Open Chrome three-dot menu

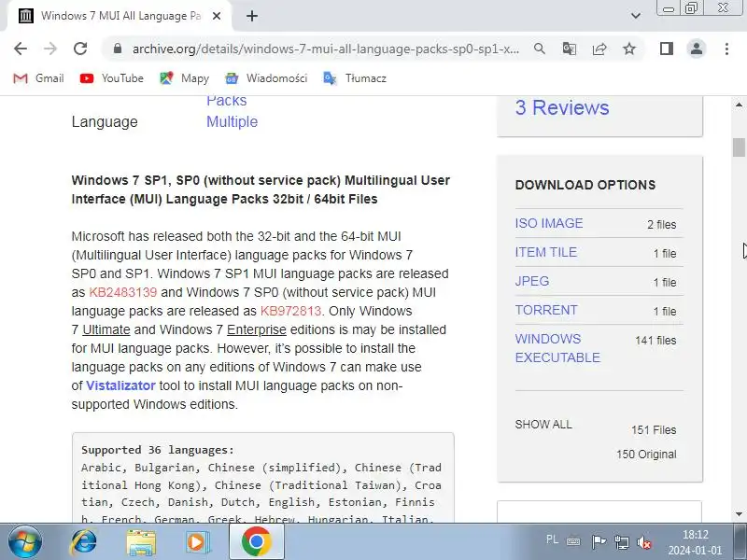click(x=726, y=49)
